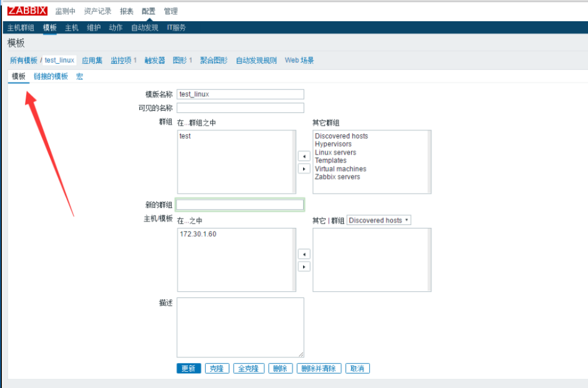Open 图形 link
The width and height of the screenshot is (588, 388).
click(179, 61)
